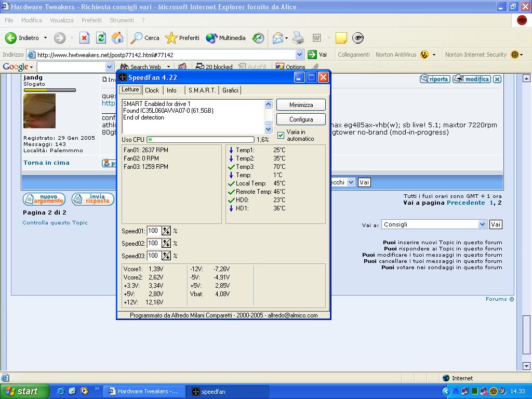
Task: Open Visualizza menu
Action: click(x=62, y=20)
